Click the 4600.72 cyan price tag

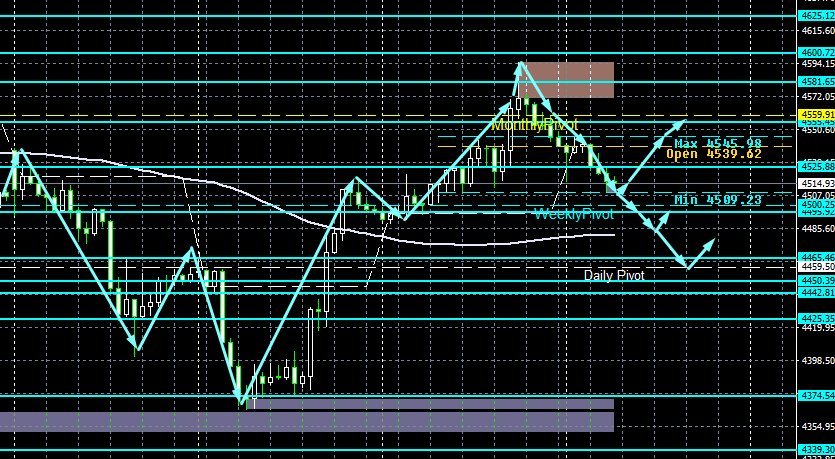tap(817, 53)
